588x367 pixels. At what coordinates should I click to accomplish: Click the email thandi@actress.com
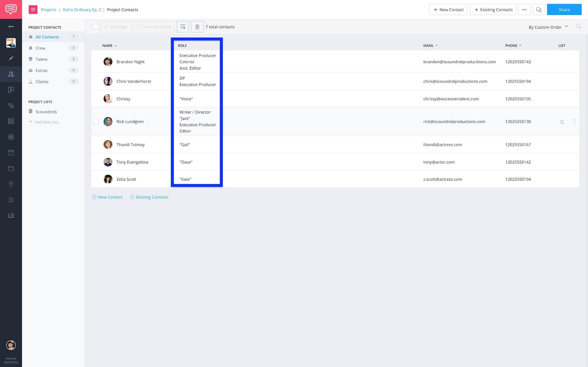click(442, 145)
